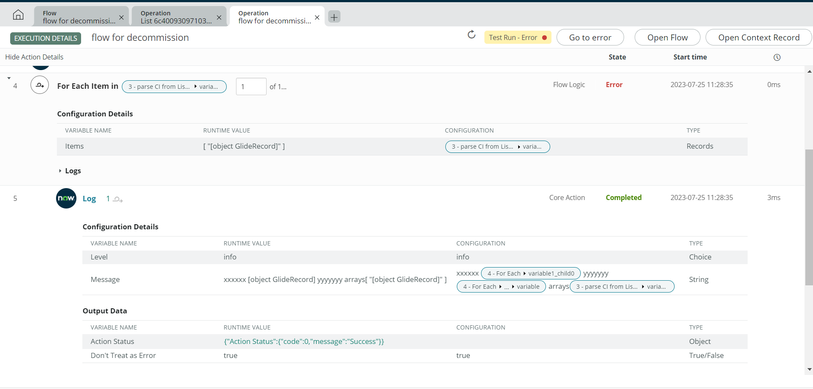
Task: Close the active Operation flow tab
Action: click(x=317, y=17)
